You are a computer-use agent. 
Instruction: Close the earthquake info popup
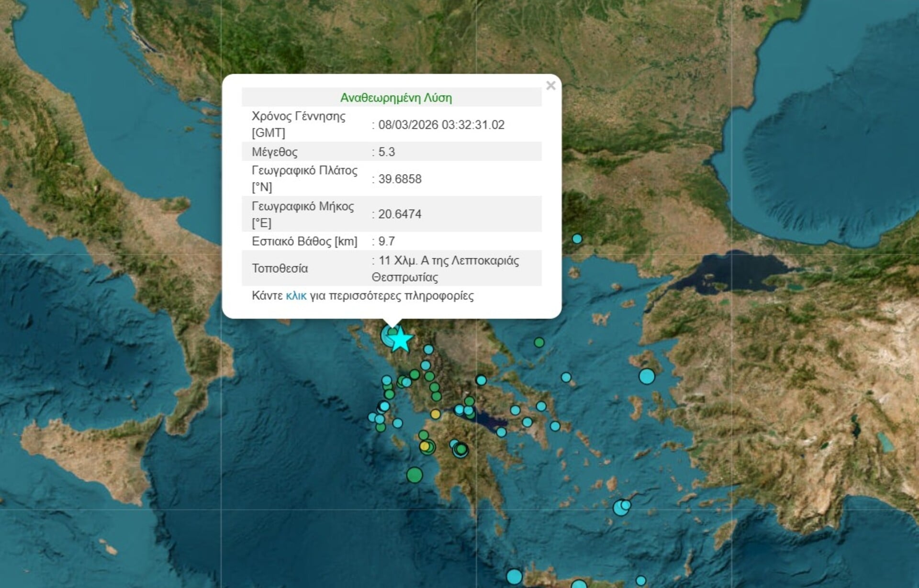coord(550,86)
